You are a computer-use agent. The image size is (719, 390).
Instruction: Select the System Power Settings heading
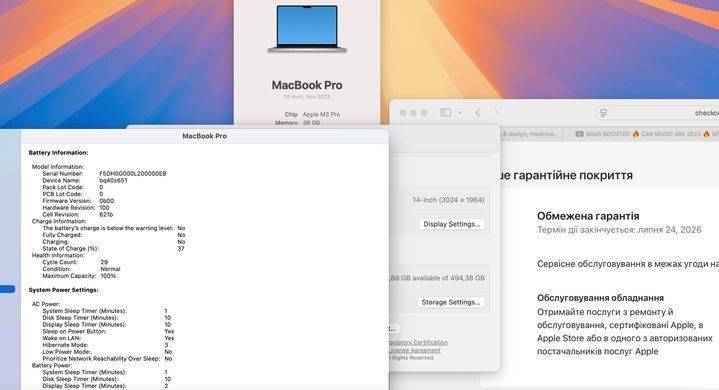pos(63,290)
